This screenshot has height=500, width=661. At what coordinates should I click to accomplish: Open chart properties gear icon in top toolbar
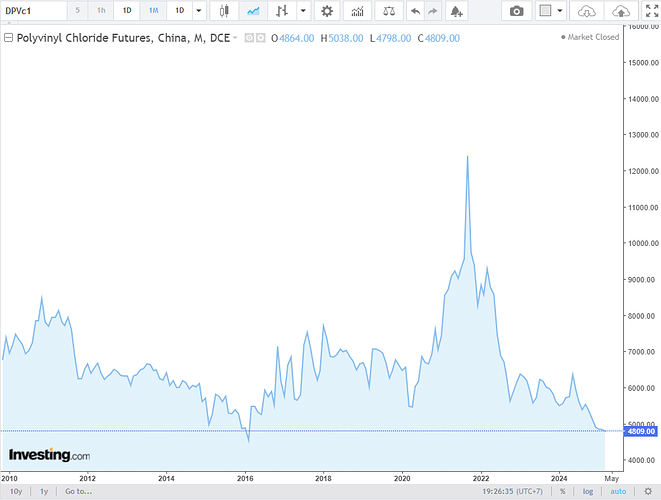(326, 11)
